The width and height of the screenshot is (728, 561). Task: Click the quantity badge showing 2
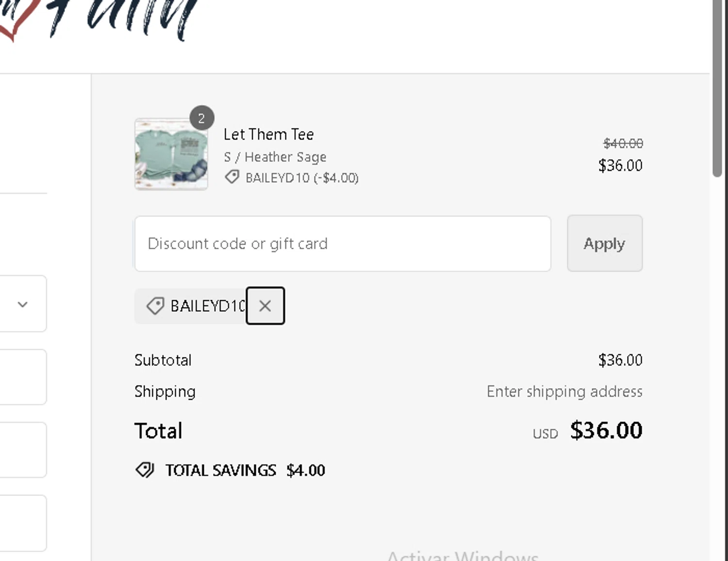[x=201, y=118]
